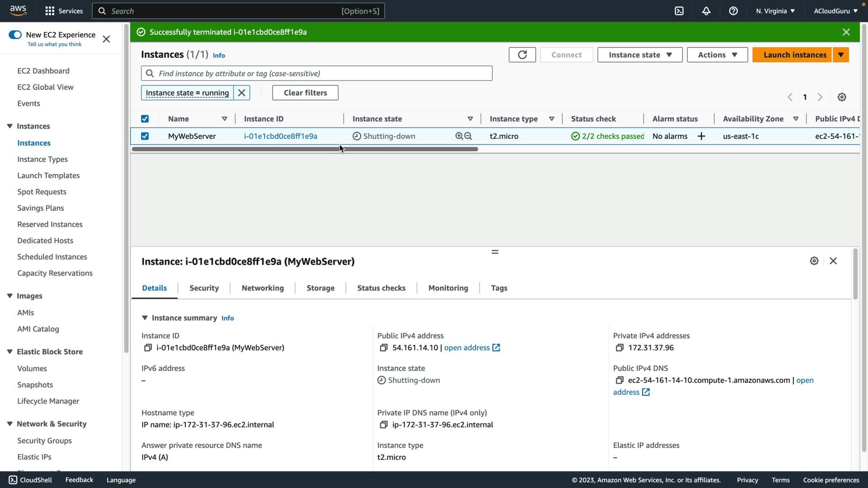Collapse the Instance summary section
Image resolution: width=868 pixels, height=488 pixels.
pos(145,318)
